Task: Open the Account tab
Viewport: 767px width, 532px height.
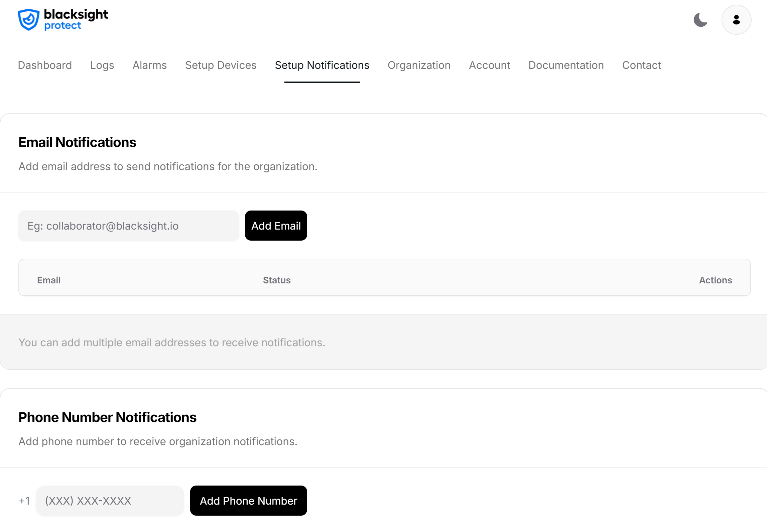Action: tap(489, 65)
